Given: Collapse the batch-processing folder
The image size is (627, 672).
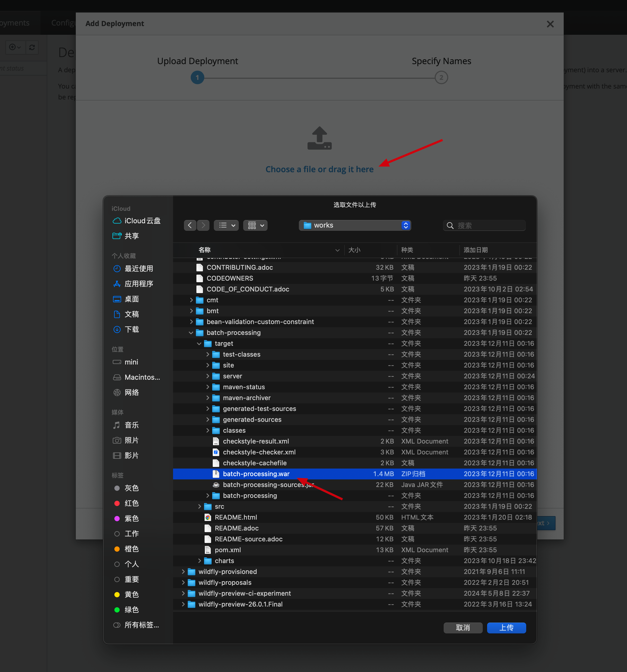Looking at the screenshot, I should [191, 333].
